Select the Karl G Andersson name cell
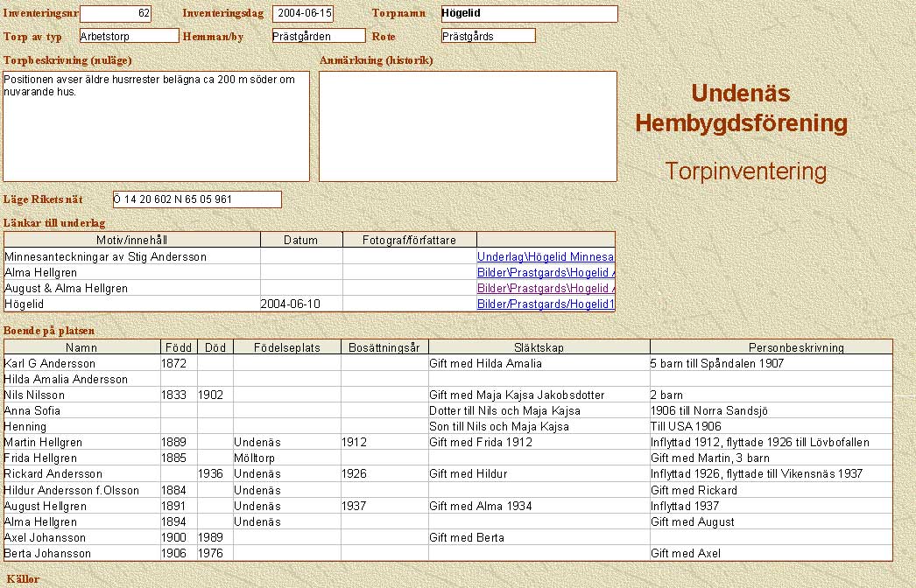 [x=81, y=364]
